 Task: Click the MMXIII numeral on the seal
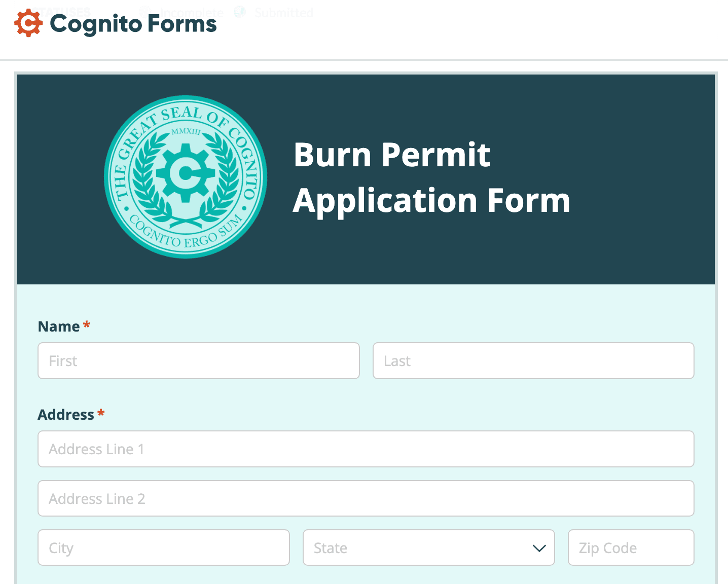tap(186, 131)
